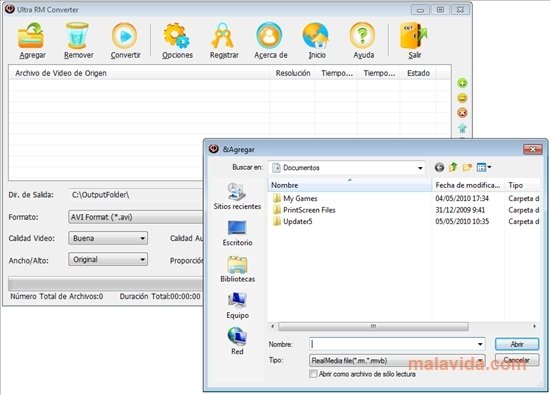The height and width of the screenshot is (395, 550).
Task: Click date 04/05/2010 17:34 of My Games
Action: [462, 198]
